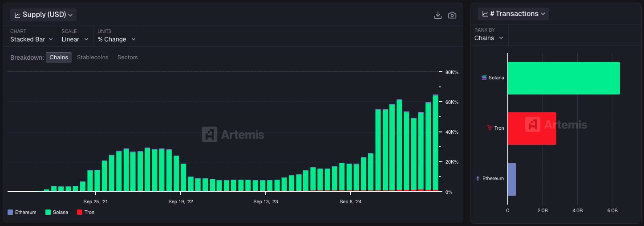Image resolution: width=644 pixels, height=226 pixels.
Task: Click the camera screenshot icon
Action: pyautogui.click(x=452, y=15)
